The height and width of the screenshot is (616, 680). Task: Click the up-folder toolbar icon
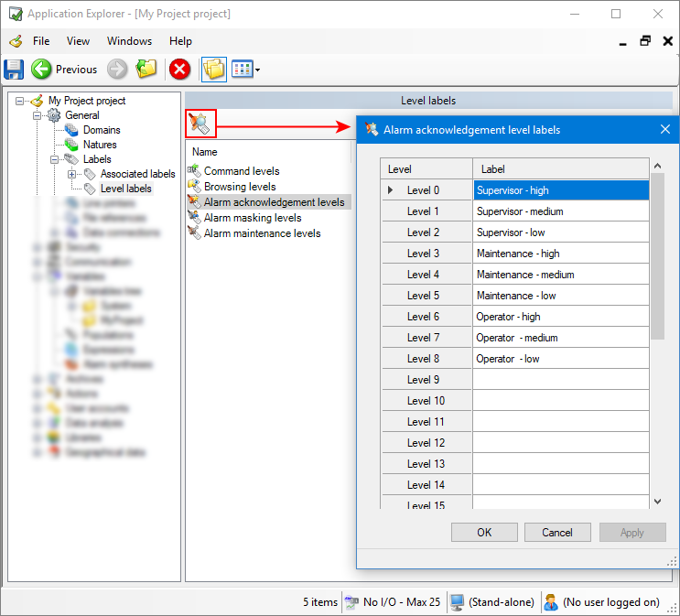click(146, 70)
